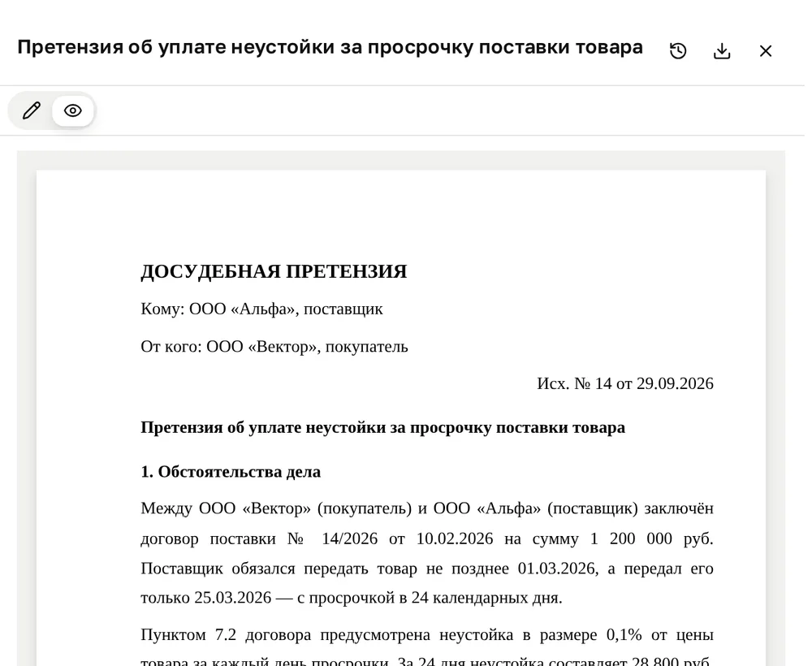Click the heading ДОСУДЕБНАЯ ПРЕТЕНЗИЯ

pyautogui.click(x=274, y=271)
